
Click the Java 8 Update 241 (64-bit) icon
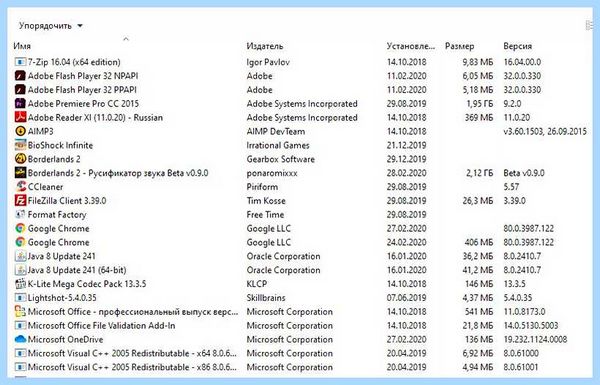point(20,270)
